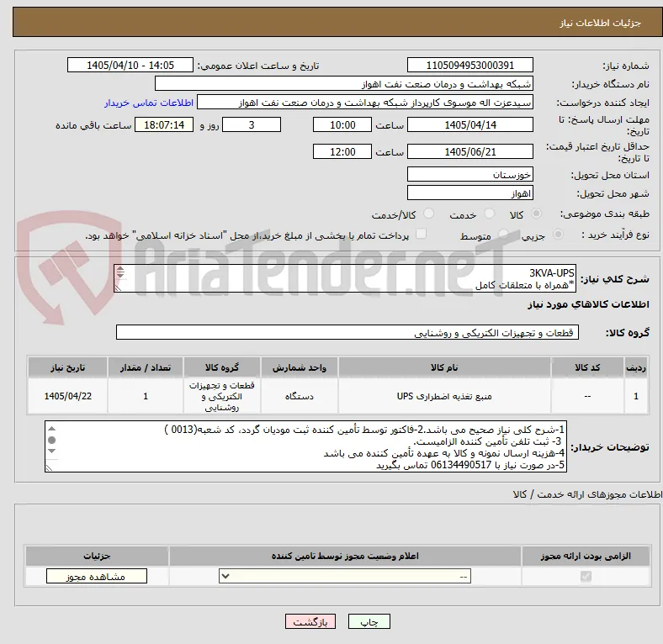Click the اطلاعات مجوزهای ارائه خدمت heading
Image resolution: width=663 pixels, height=644 pixels.
pos(587,494)
